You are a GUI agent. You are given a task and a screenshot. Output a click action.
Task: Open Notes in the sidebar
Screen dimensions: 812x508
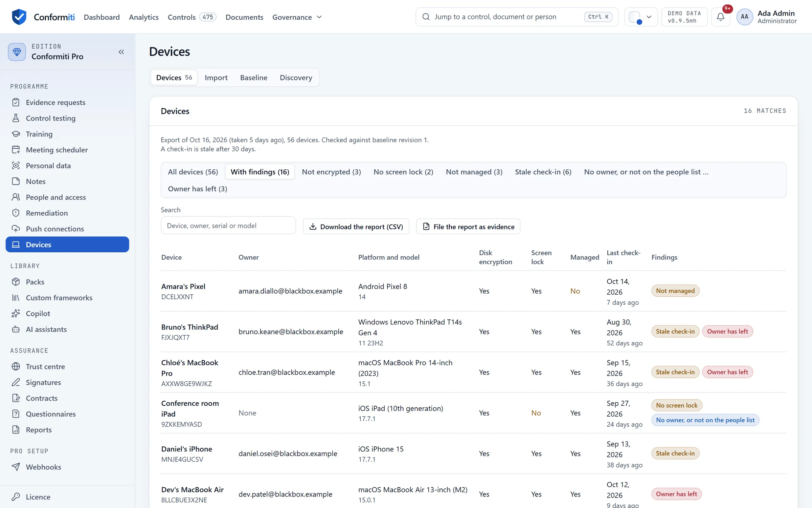(x=67, y=181)
